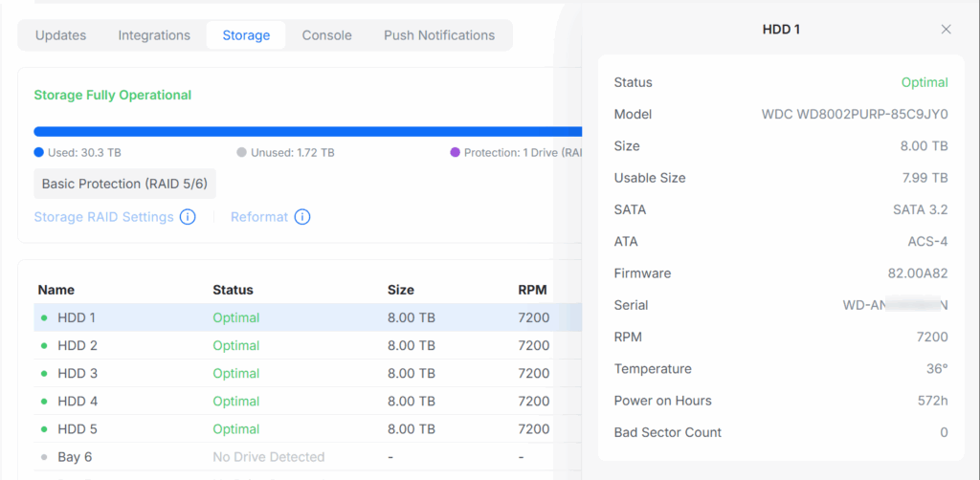Image resolution: width=980 pixels, height=480 pixels.
Task: Click the blue storage usage bar
Action: click(306, 131)
